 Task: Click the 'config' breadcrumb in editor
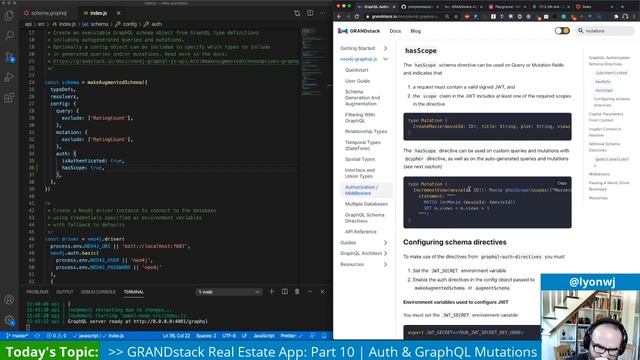pyautogui.click(x=130, y=24)
